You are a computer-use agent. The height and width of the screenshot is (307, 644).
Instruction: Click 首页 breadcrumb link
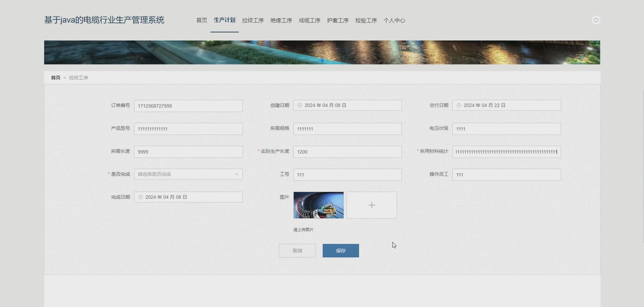click(56, 78)
